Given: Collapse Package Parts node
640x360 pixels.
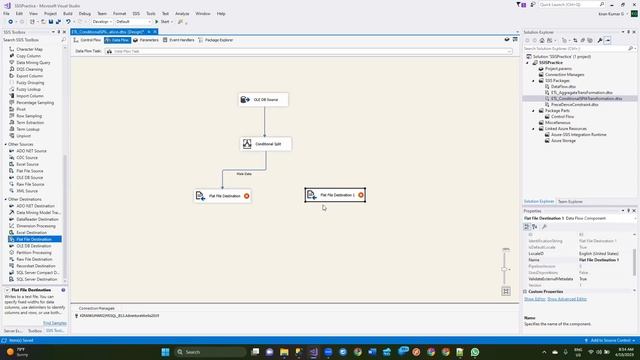Looking at the screenshot, I should pos(533,111).
